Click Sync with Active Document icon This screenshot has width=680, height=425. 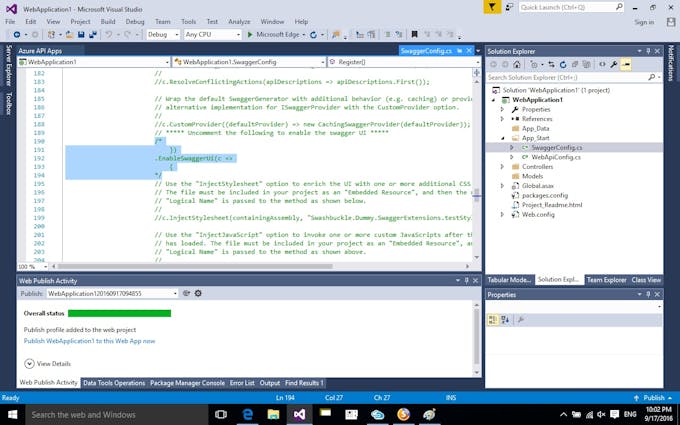(551, 64)
